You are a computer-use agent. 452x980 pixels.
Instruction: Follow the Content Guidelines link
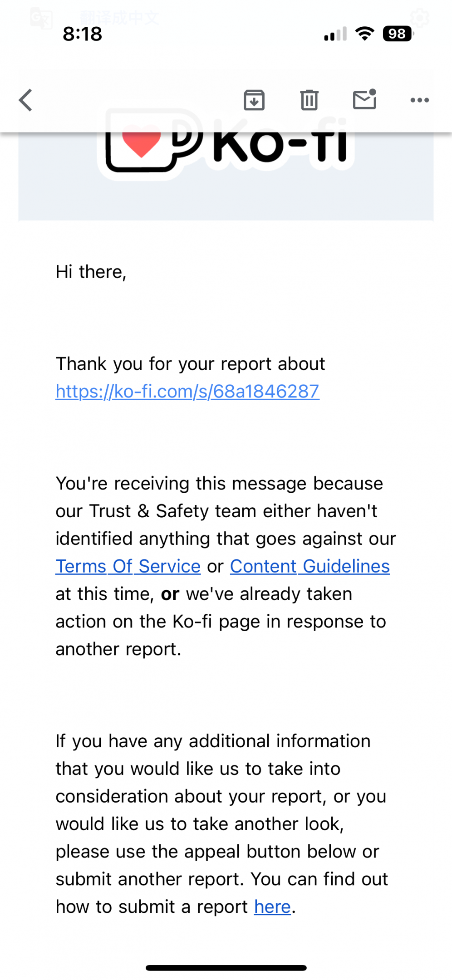click(x=310, y=566)
